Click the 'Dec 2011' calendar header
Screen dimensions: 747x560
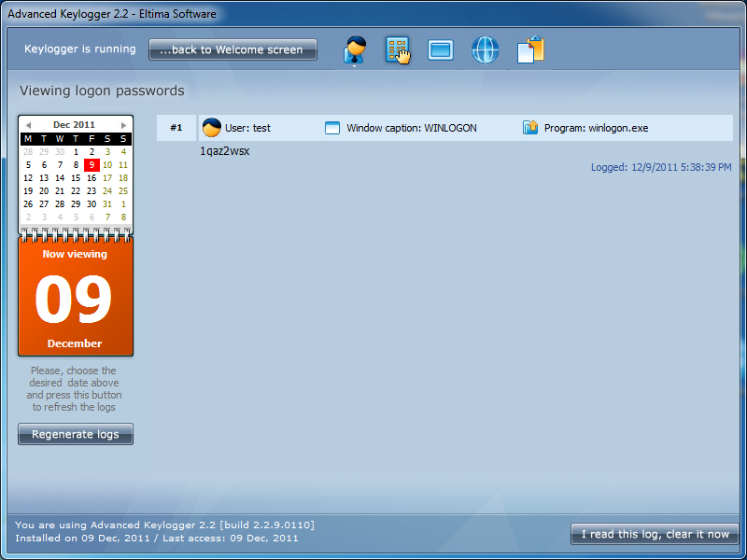[x=75, y=125]
